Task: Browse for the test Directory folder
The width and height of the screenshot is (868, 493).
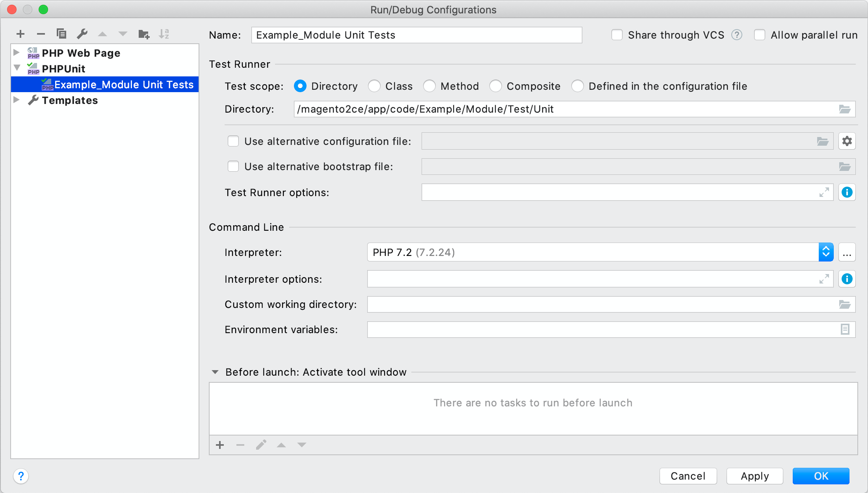Action: pyautogui.click(x=845, y=109)
